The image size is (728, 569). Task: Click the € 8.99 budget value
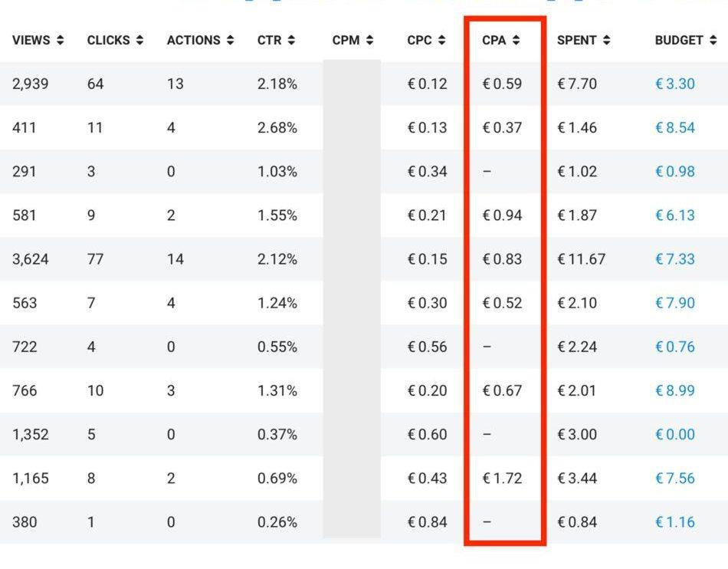674,390
